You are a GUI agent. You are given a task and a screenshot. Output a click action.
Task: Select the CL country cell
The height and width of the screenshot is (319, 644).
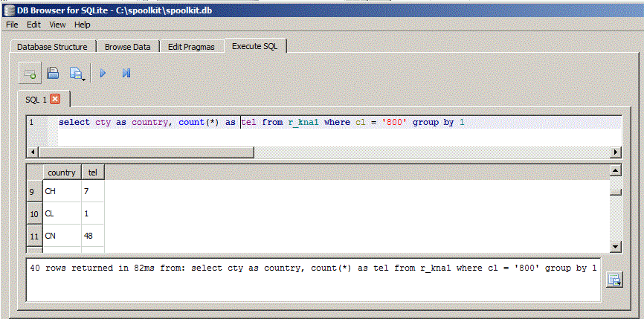[x=62, y=213]
